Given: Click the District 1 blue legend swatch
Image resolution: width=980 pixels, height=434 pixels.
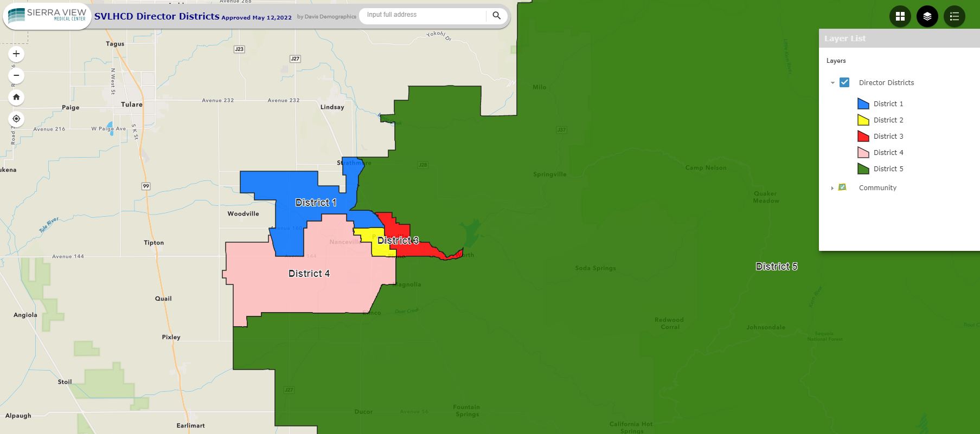Looking at the screenshot, I should pyautogui.click(x=863, y=103).
